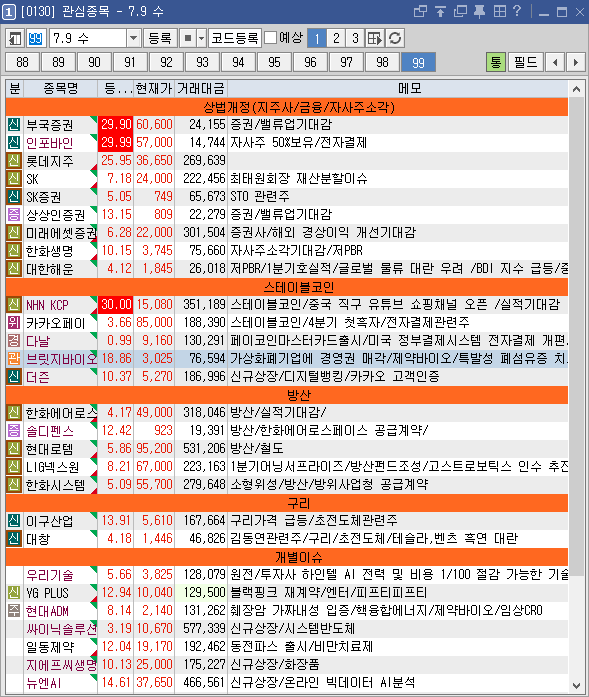Click the pin window icon in the title bar

click(x=480, y=11)
